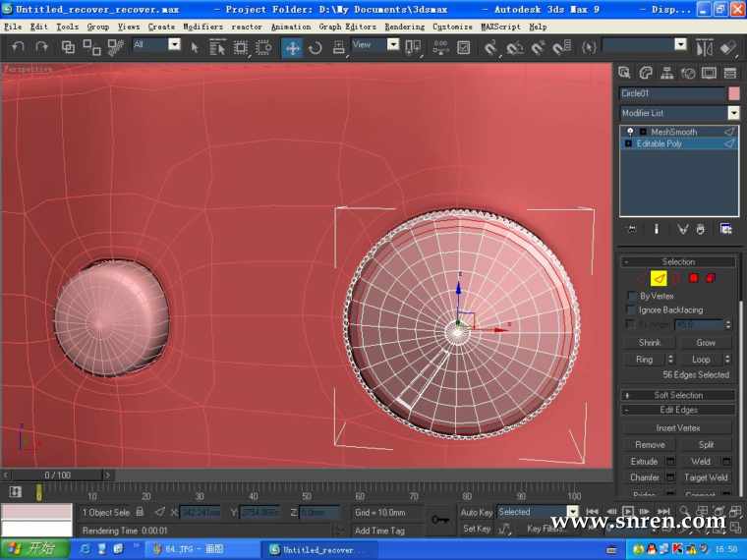This screenshot has height=560, width=747.
Task: Click the Grow selection button
Action: [x=706, y=343]
